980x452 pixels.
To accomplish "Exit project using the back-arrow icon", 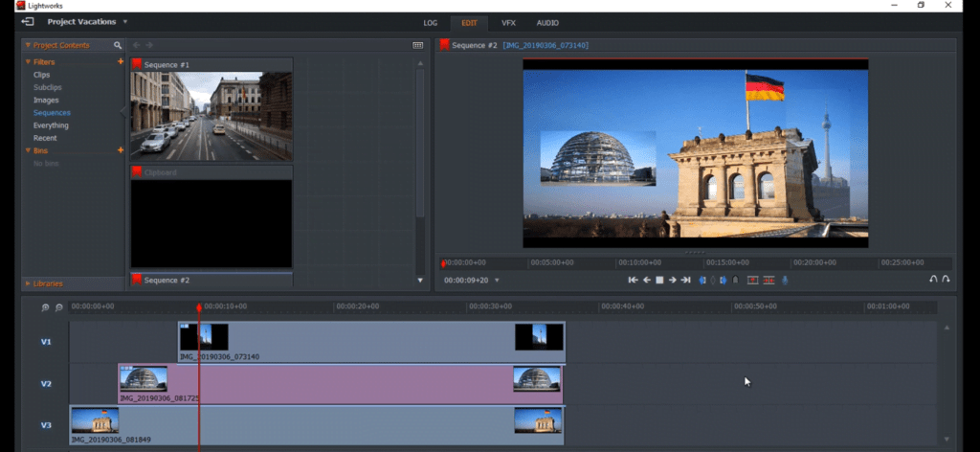I will [x=28, y=22].
